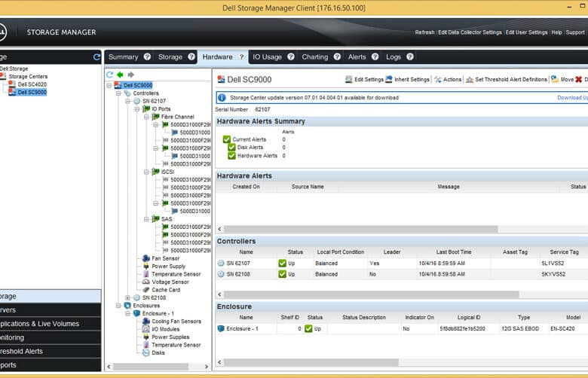Collapse the Controllers tree node
Screen dimensions: 588x378
pos(118,93)
